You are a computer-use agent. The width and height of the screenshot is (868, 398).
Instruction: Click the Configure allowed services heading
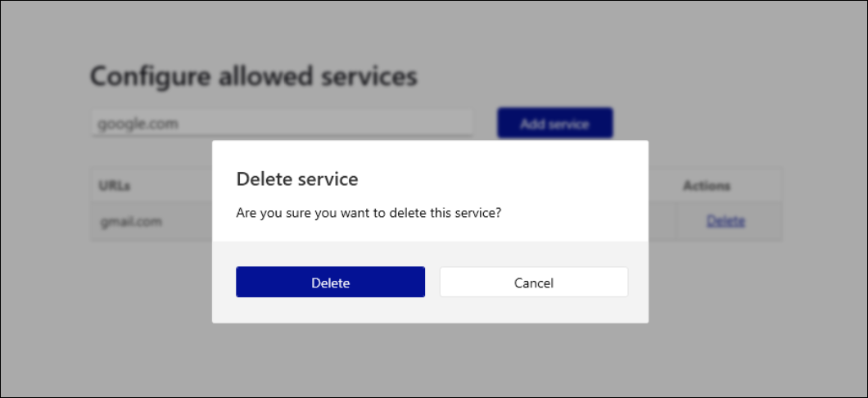[254, 76]
